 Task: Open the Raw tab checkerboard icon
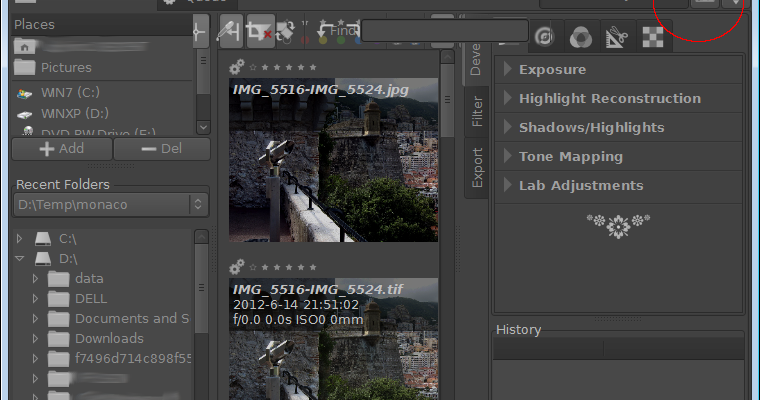coord(653,36)
